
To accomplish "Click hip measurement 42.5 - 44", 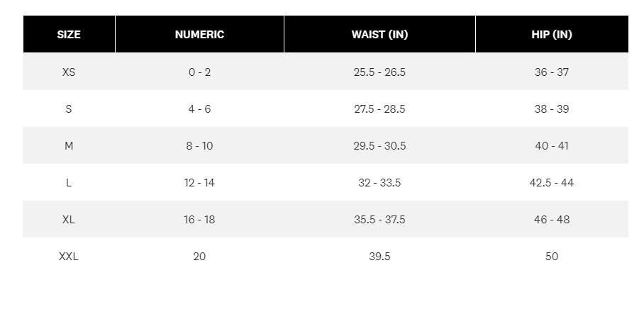I will pyautogui.click(x=551, y=183).
